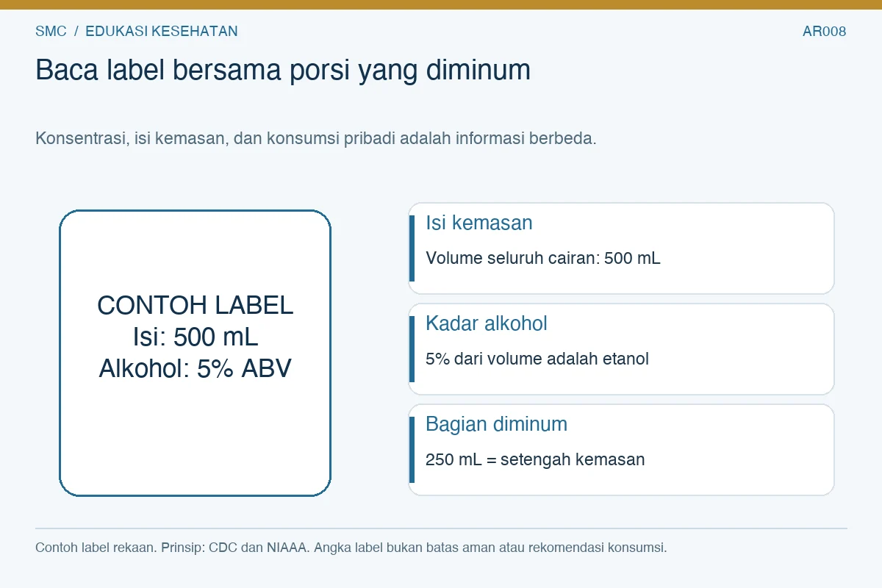Click the Isi kemasan card heading
Image resolution: width=882 pixels, height=588 pixels.
(479, 223)
